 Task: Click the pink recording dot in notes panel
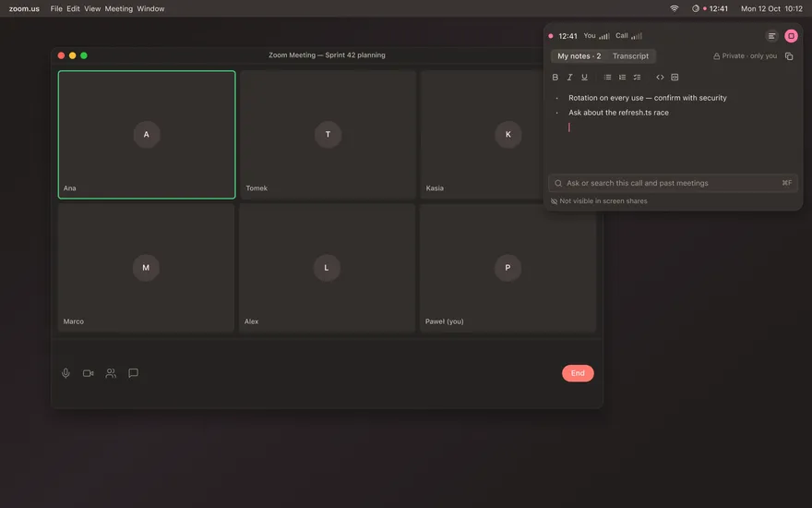[551, 36]
